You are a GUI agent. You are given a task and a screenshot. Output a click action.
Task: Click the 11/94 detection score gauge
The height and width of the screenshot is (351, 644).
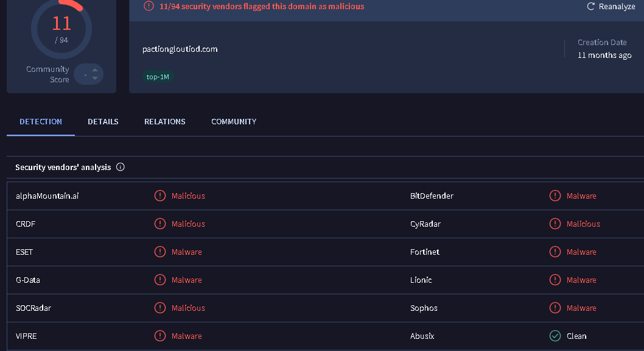pos(61,28)
